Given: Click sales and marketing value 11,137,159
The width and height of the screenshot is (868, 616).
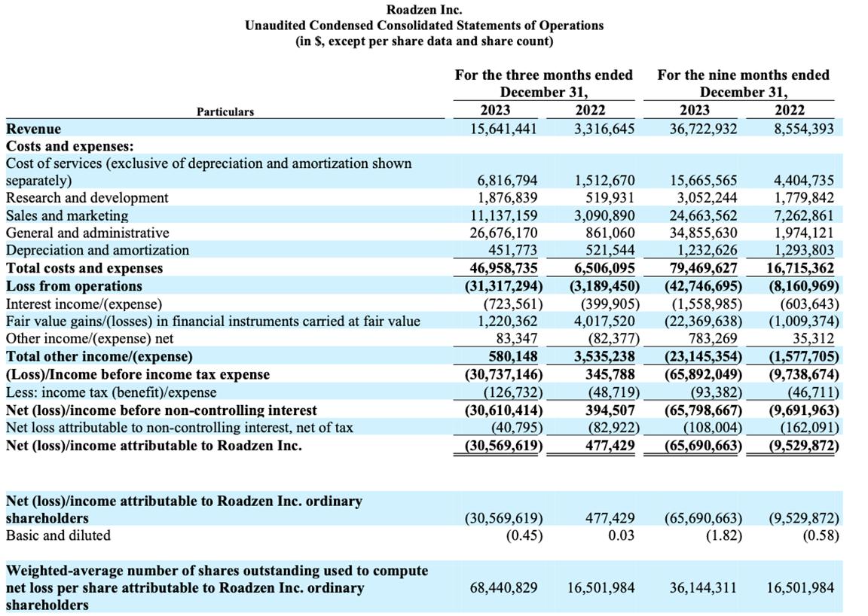Looking at the screenshot, I should [504, 215].
